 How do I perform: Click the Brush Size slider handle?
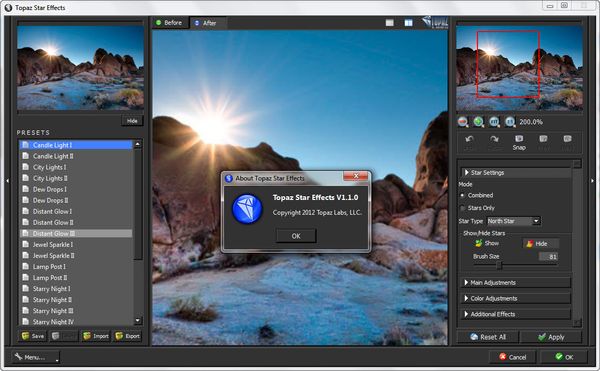(499, 265)
